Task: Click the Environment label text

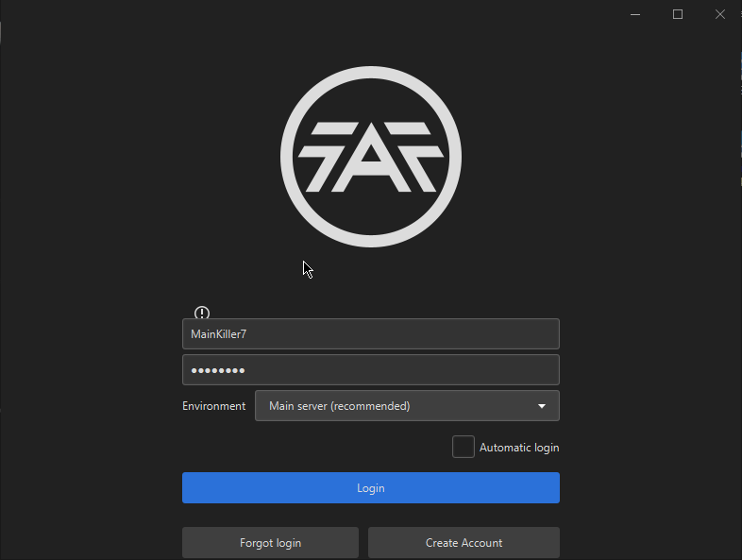Action: coord(214,406)
